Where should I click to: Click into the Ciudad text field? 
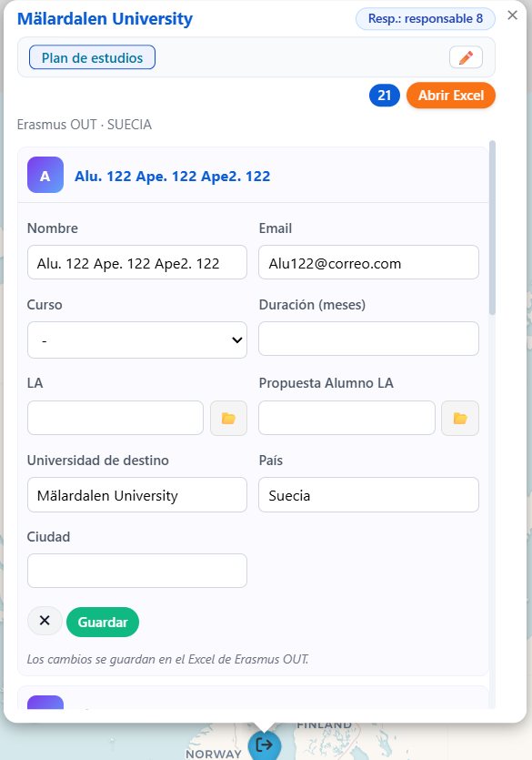[137, 571]
